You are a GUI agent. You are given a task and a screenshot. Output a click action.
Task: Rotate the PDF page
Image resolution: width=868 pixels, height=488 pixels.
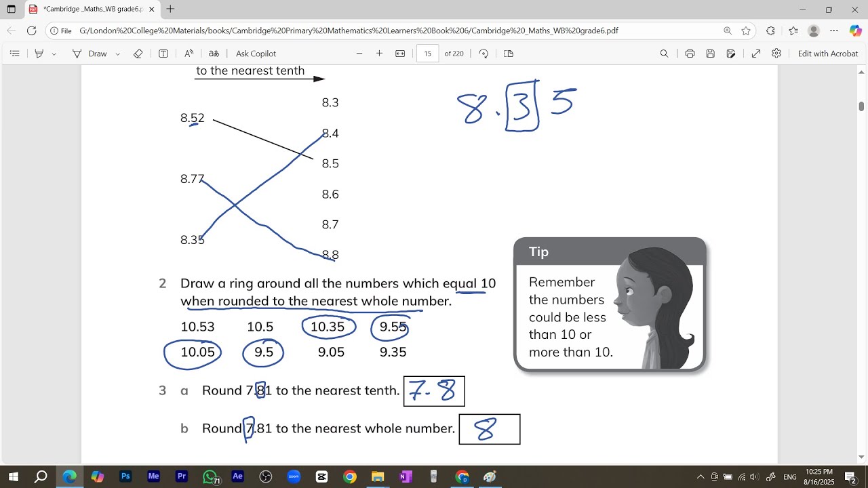click(484, 54)
